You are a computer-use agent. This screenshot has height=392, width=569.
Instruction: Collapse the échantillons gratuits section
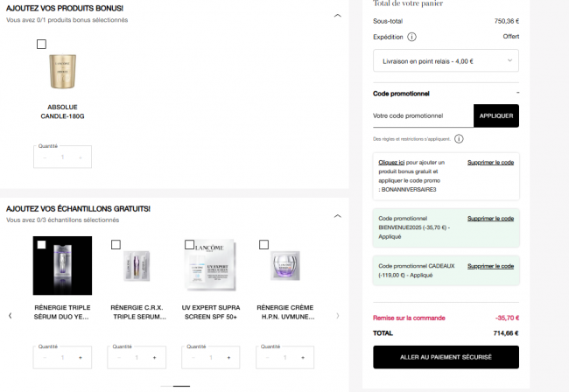pyautogui.click(x=338, y=215)
